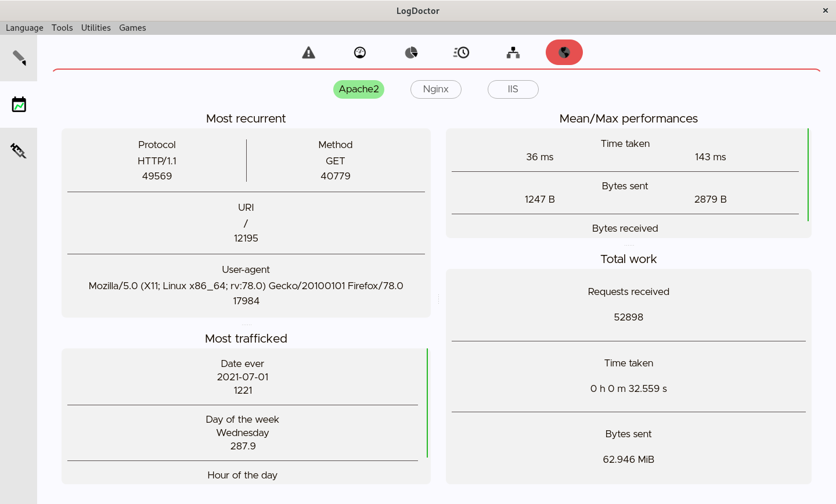Open the warnings statistics tab icon
This screenshot has width=836, height=504.
(x=309, y=52)
